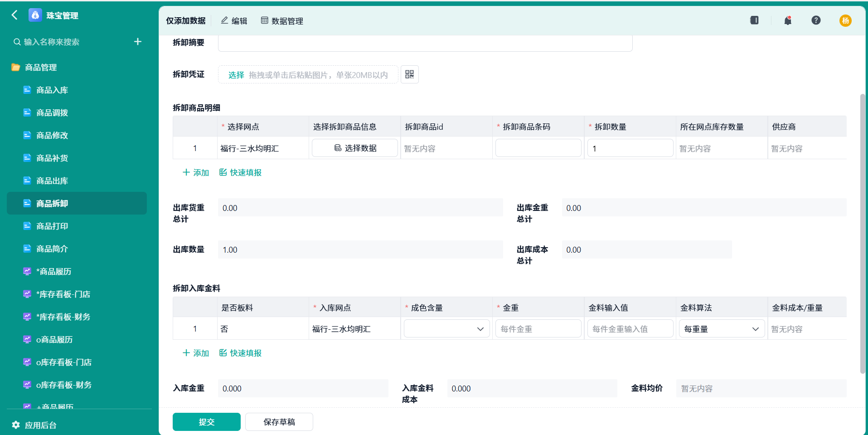The width and height of the screenshot is (868, 435).
Task: Open the 金料算法 每重量 dropdown
Action: [722, 329]
